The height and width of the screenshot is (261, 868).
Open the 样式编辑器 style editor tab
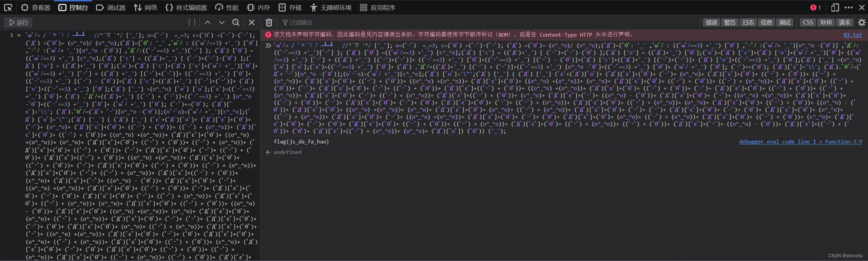pos(186,7)
